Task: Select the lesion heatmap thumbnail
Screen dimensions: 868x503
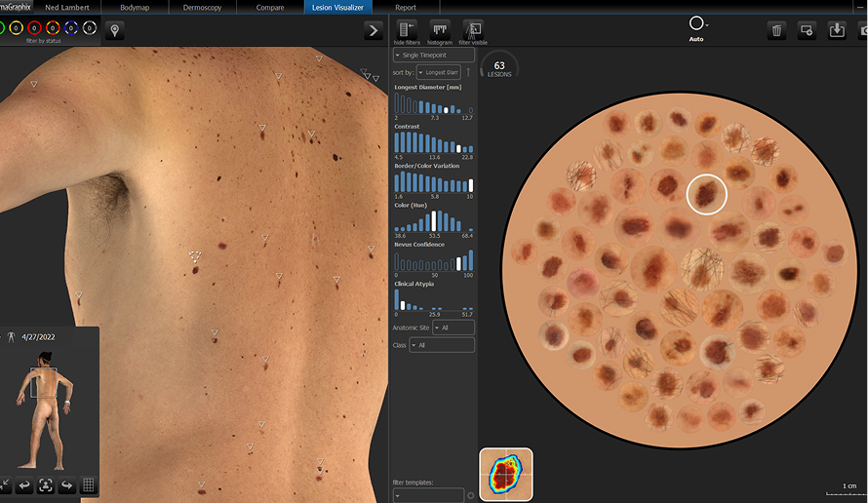Action: 506,475
